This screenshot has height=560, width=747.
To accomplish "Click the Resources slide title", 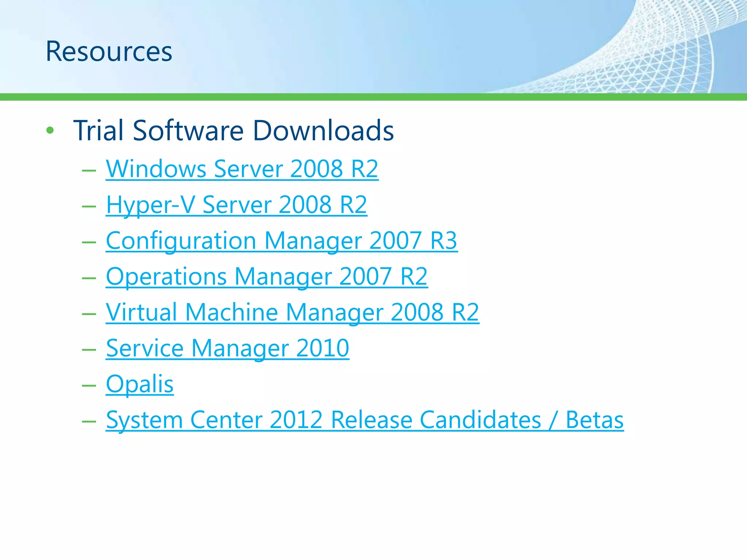I will click(x=109, y=51).
